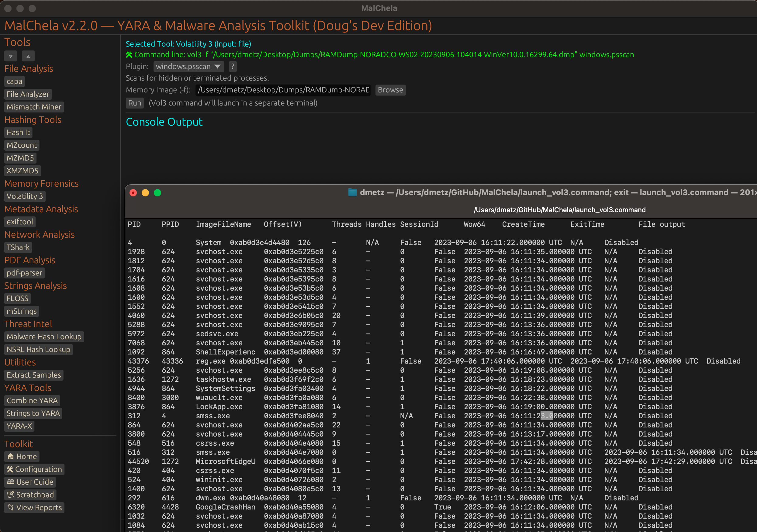Browse for a memory image file
Image resolution: width=757 pixels, height=532 pixels.
[x=390, y=90]
